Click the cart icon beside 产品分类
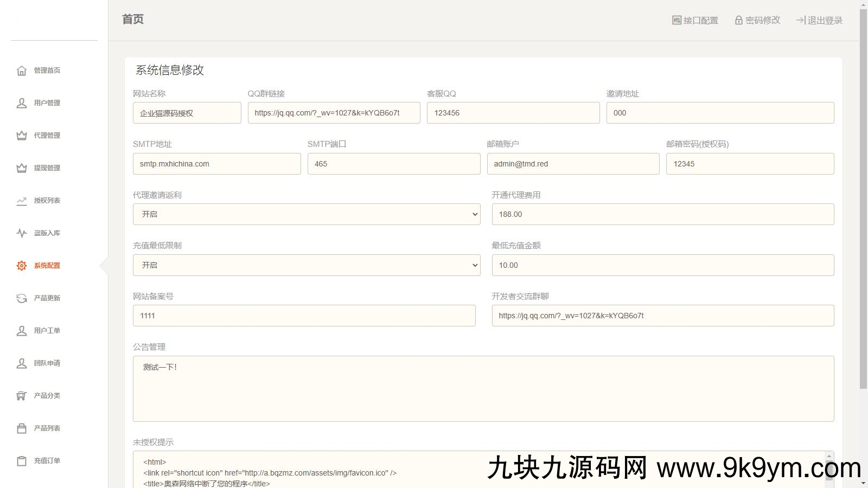 pyautogui.click(x=22, y=396)
